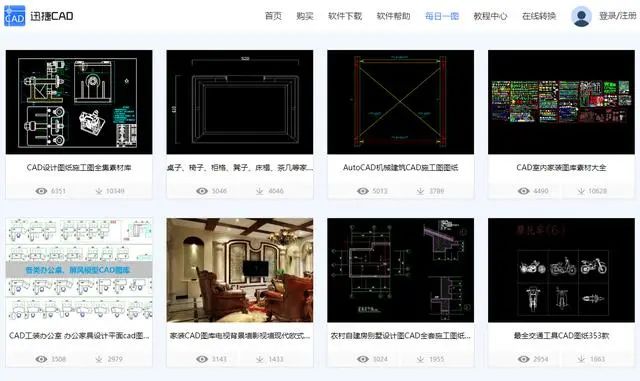640x381 pixels.
Task: Open the 农村自建房别墅设计图CAD title link
Action: click(400, 336)
